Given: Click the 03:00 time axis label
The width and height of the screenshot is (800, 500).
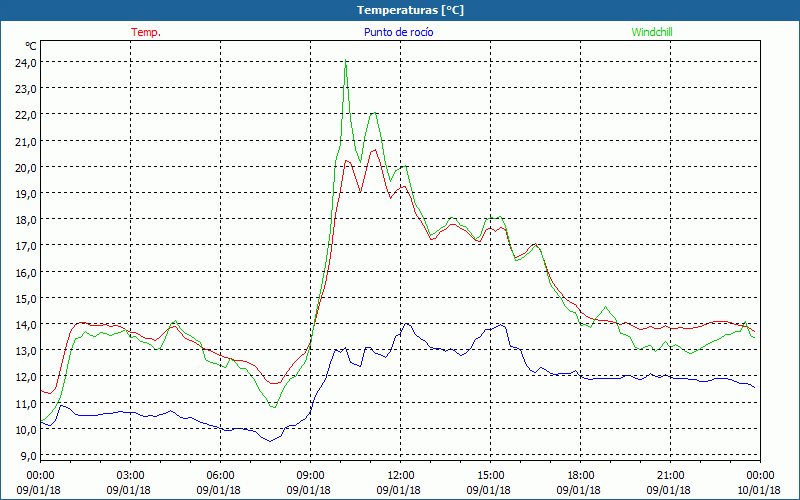Looking at the screenshot, I should coord(131,476).
